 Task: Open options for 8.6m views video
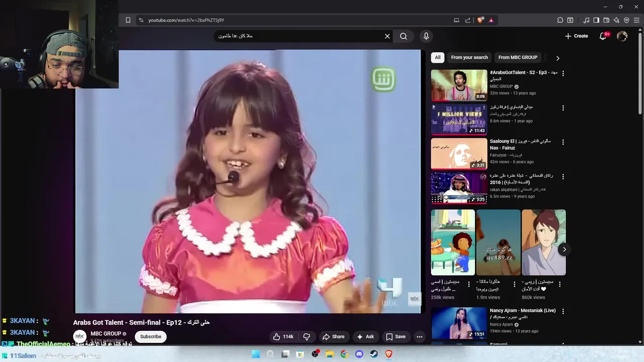click(563, 108)
